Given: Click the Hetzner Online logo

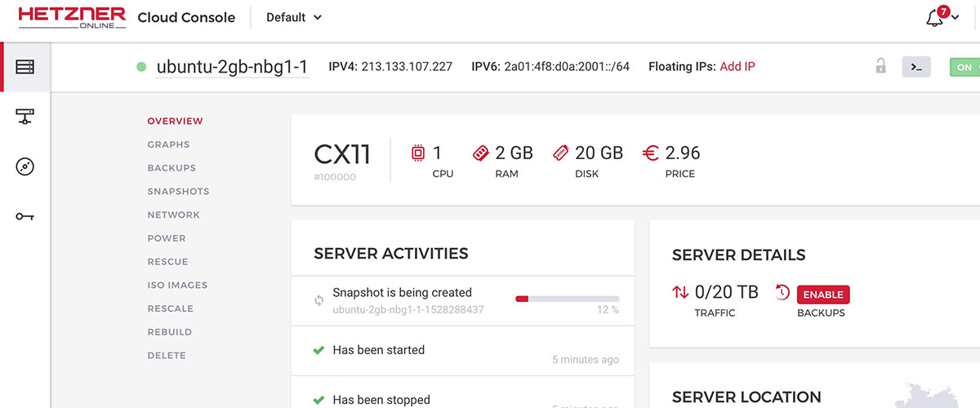Looking at the screenshot, I should pos(72,17).
